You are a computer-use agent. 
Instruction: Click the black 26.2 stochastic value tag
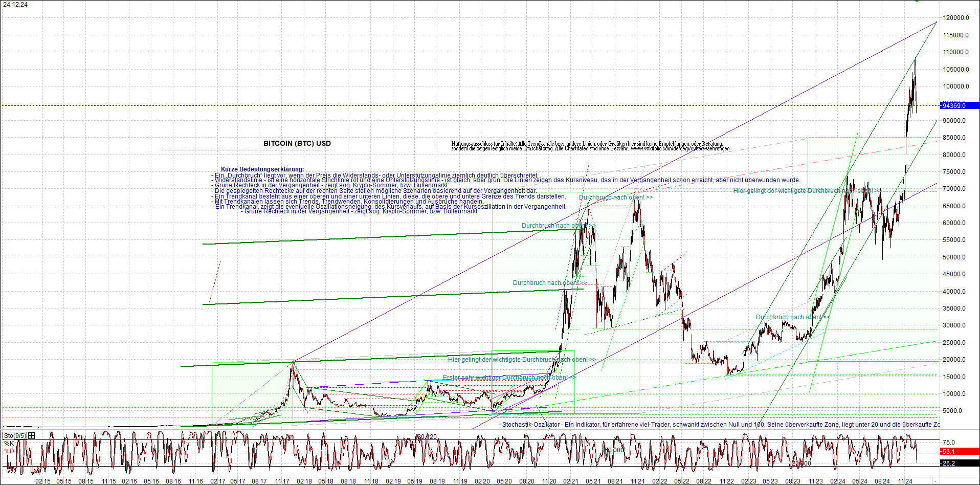(x=960, y=463)
